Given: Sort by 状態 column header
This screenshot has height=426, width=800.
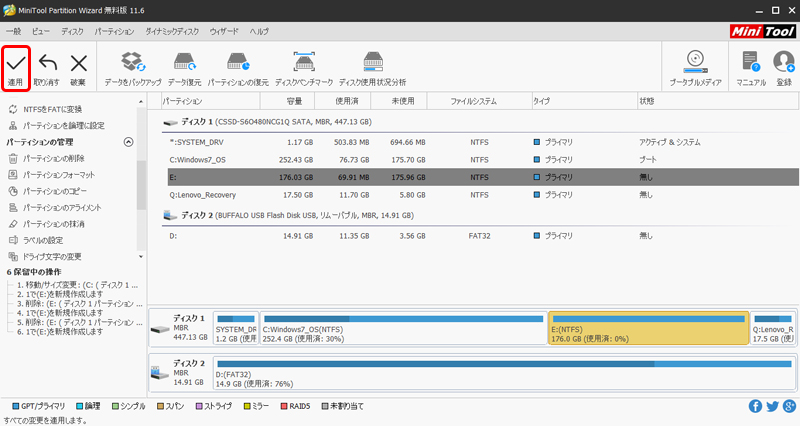Looking at the screenshot, I should point(718,101).
